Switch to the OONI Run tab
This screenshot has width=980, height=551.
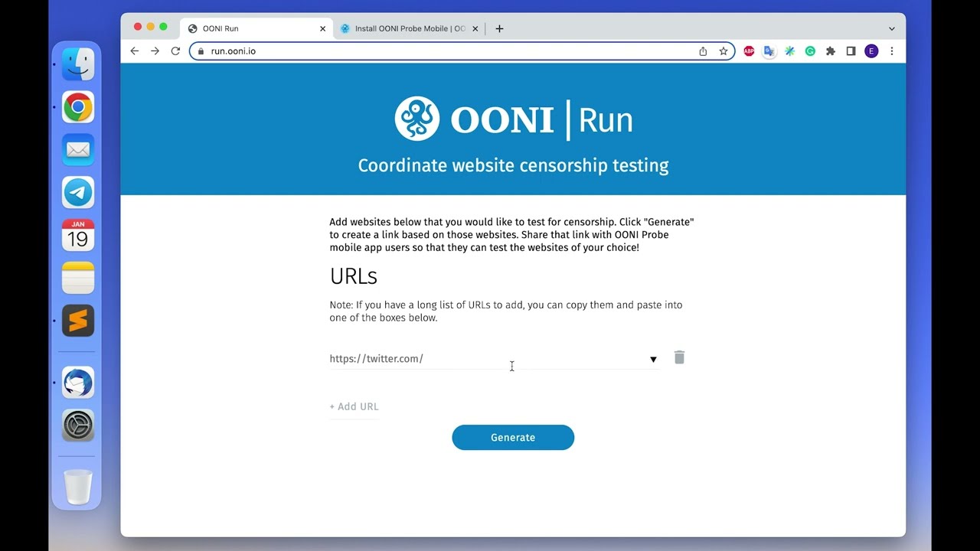point(256,28)
